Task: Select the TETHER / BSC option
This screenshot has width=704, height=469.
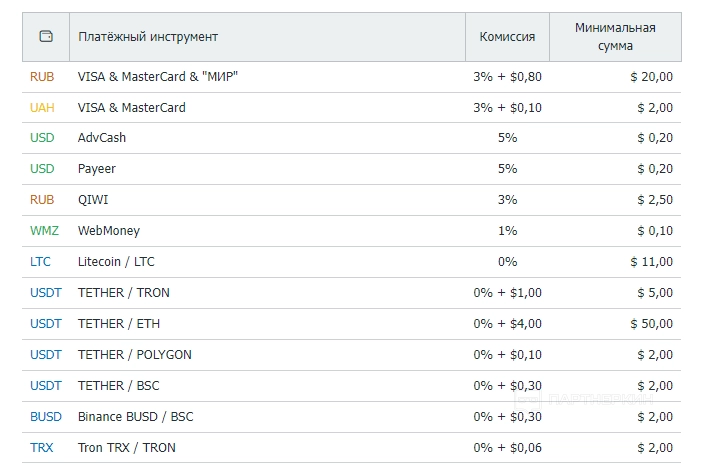Action: click(118, 386)
